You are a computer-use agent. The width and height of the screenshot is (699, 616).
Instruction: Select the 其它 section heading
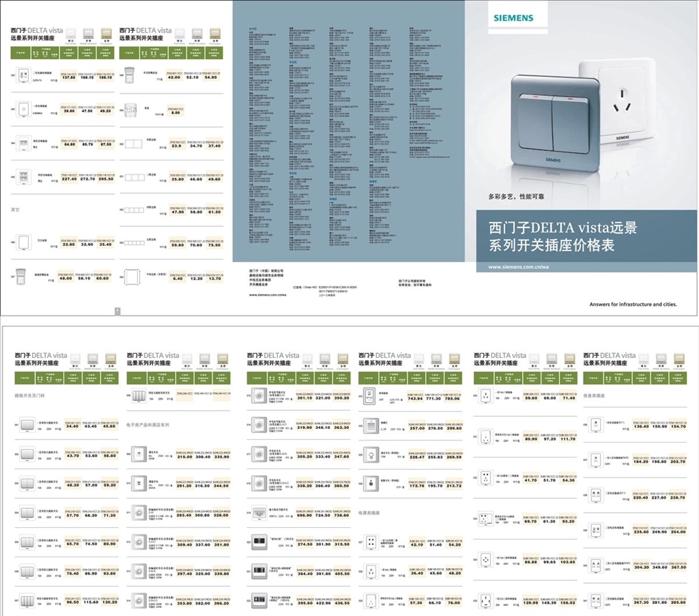[x=15, y=210]
